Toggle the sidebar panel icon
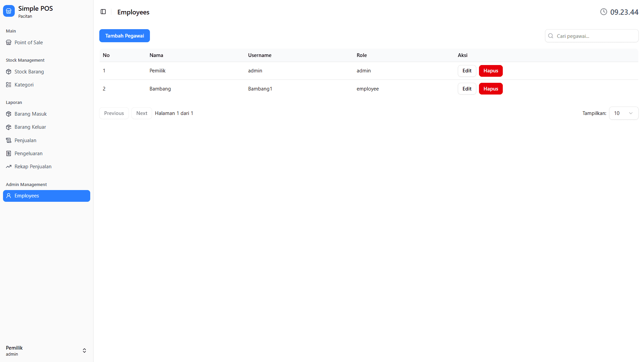 click(103, 12)
